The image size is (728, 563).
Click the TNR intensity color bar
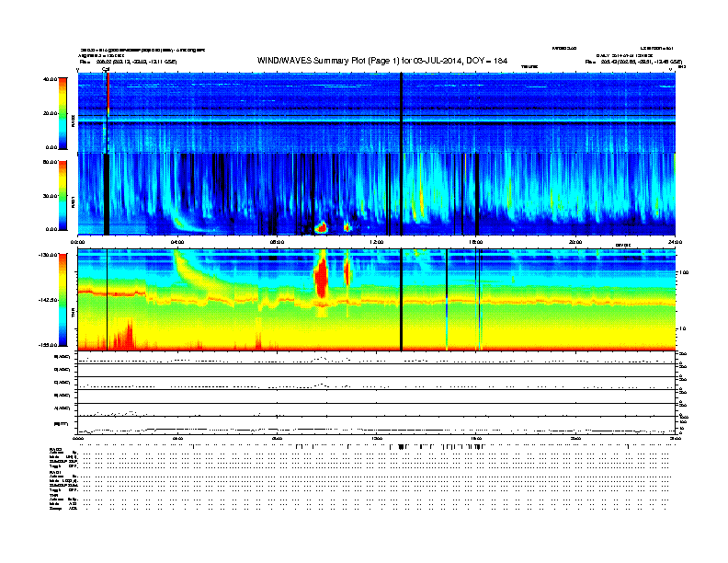coord(63,300)
